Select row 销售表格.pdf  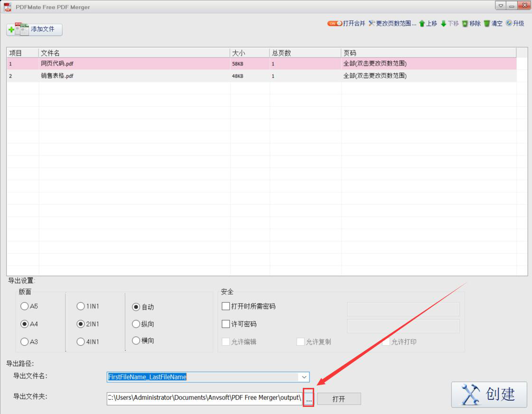click(261, 76)
